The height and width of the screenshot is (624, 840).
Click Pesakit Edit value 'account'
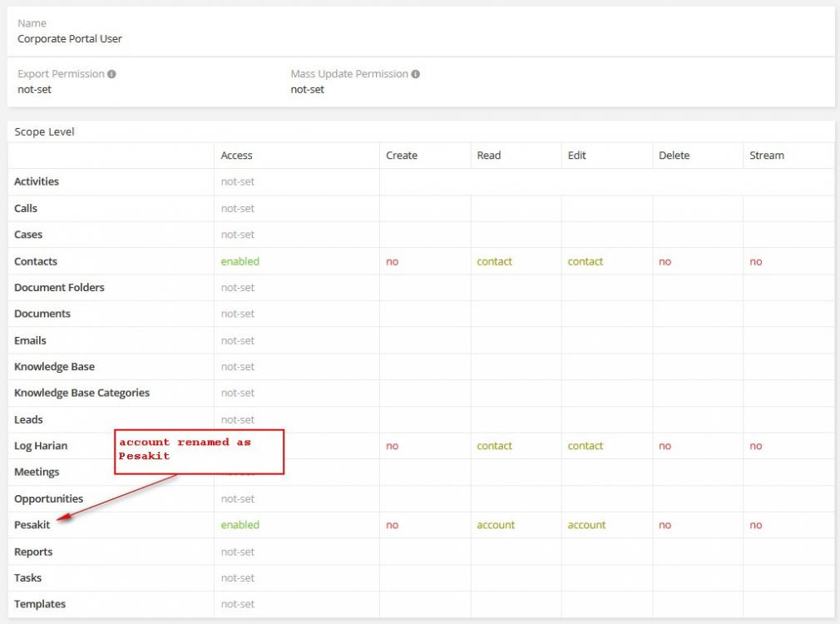pos(586,525)
